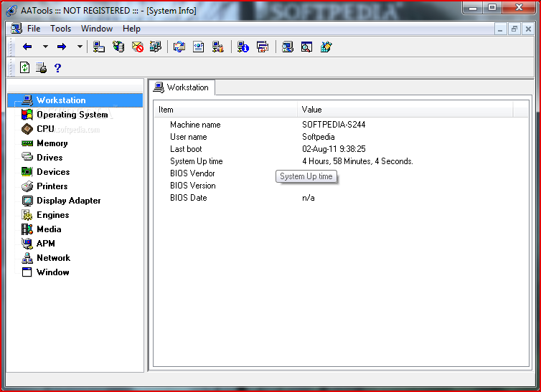Open the Tools menu
Image resolution: width=541 pixels, height=392 pixels.
coord(61,29)
